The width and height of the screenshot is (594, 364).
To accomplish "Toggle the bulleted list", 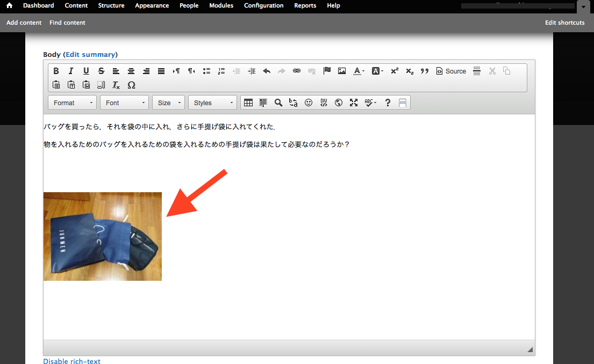I will (206, 71).
